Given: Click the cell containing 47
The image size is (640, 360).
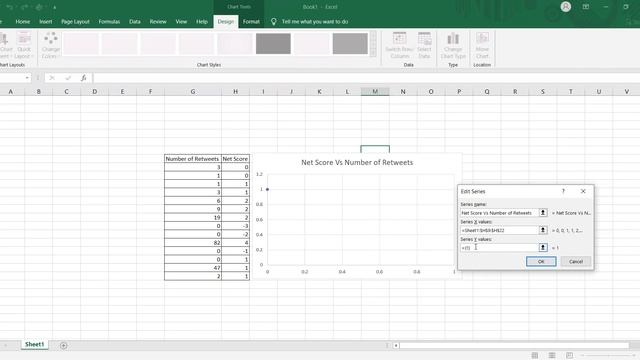Looking at the screenshot, I should coord(193,268).
